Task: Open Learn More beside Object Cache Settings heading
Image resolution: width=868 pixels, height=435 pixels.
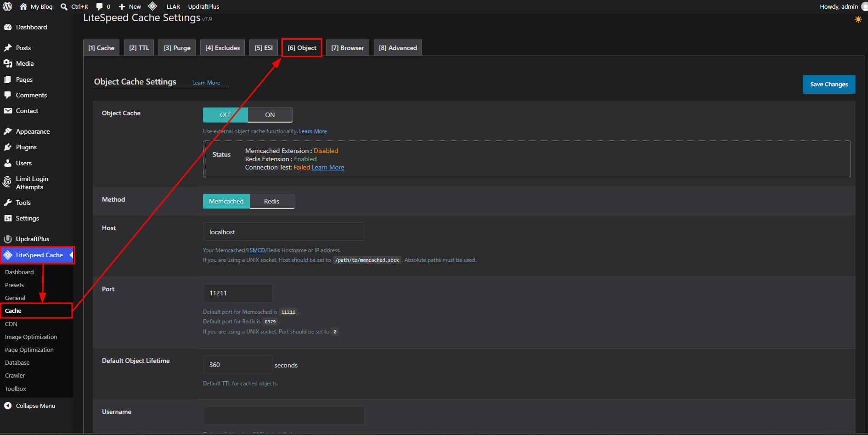Action: 206,83
